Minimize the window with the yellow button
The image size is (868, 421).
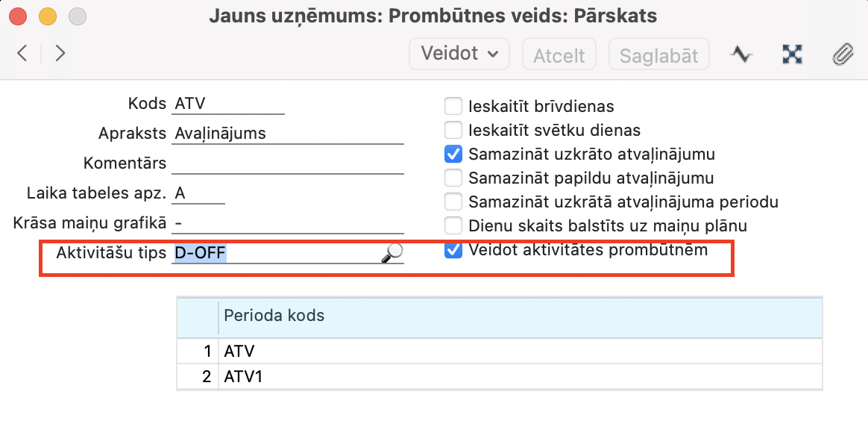click(48, 16)
